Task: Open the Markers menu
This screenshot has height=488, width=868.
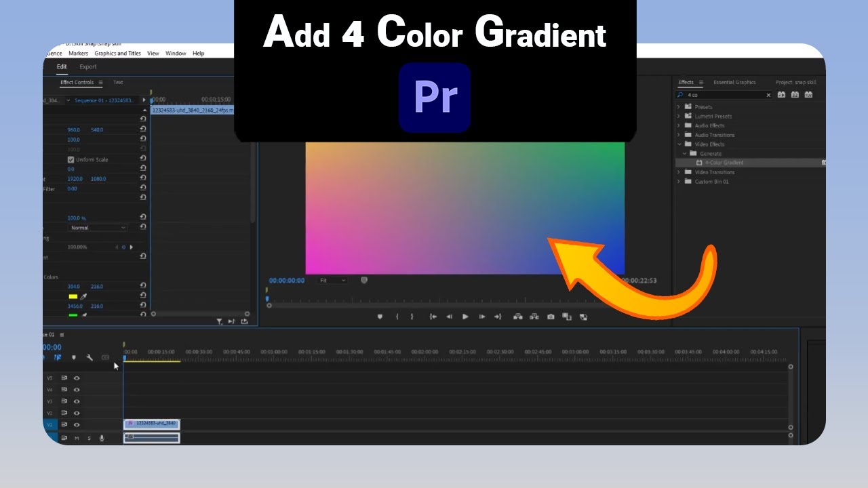Action: [x=78, y=53]
